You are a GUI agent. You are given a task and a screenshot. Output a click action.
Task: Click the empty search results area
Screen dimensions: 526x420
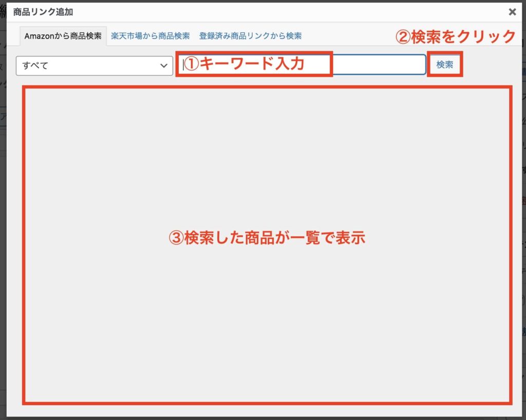[x=267, y=318]
